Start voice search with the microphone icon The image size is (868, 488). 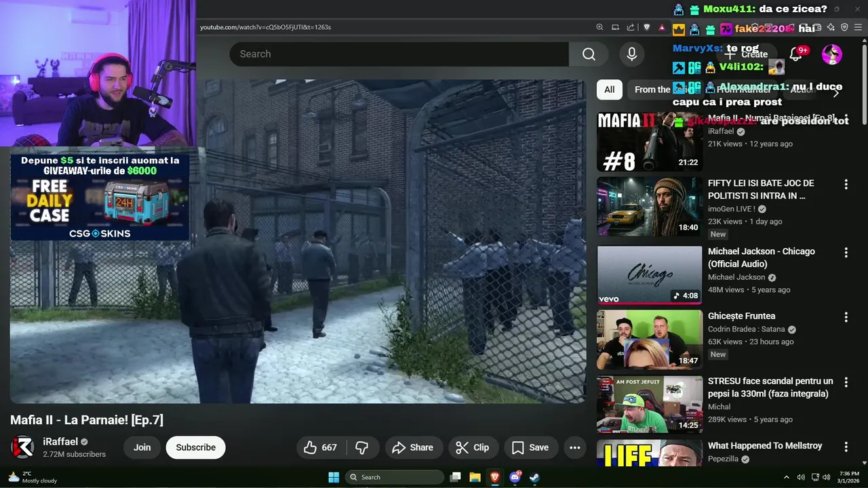pyautogui.click(x=632, y=54)
